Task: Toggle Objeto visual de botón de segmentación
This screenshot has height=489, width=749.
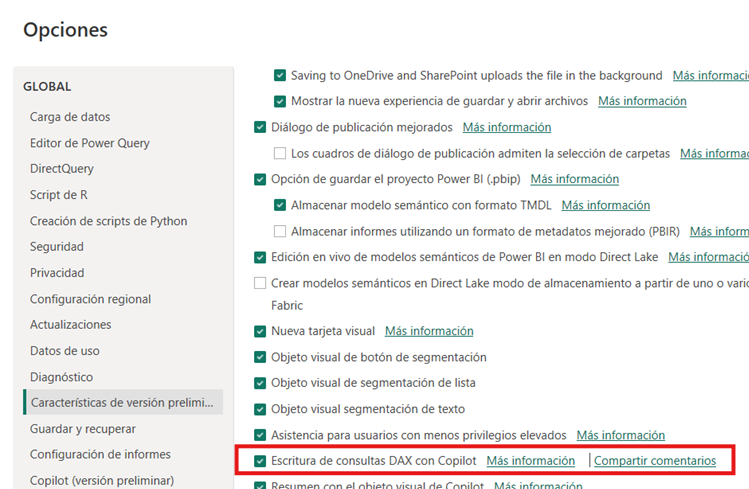Action: (x=260, y=357)
